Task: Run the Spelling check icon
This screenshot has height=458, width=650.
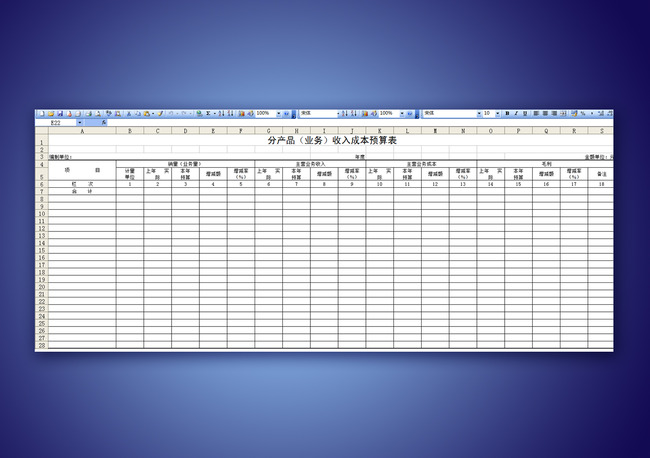Action: click(109, 113)
